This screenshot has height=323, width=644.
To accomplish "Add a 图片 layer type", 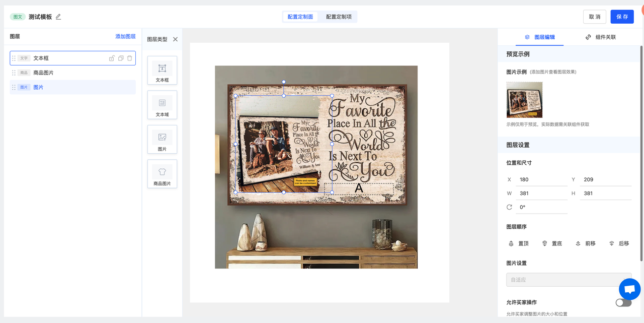I will 162,140.
